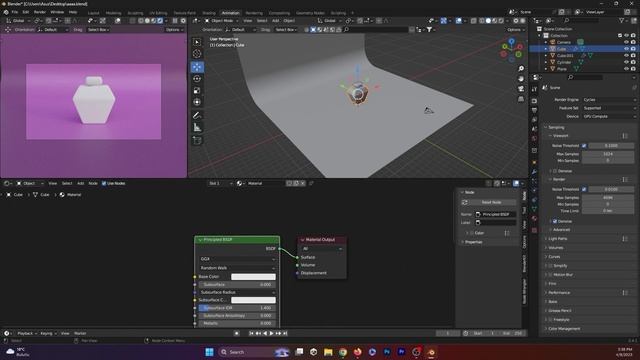This screenshot has height=360, width=640.
Task: Open Photoshop from the taskbar
Action: pos(387,352)
